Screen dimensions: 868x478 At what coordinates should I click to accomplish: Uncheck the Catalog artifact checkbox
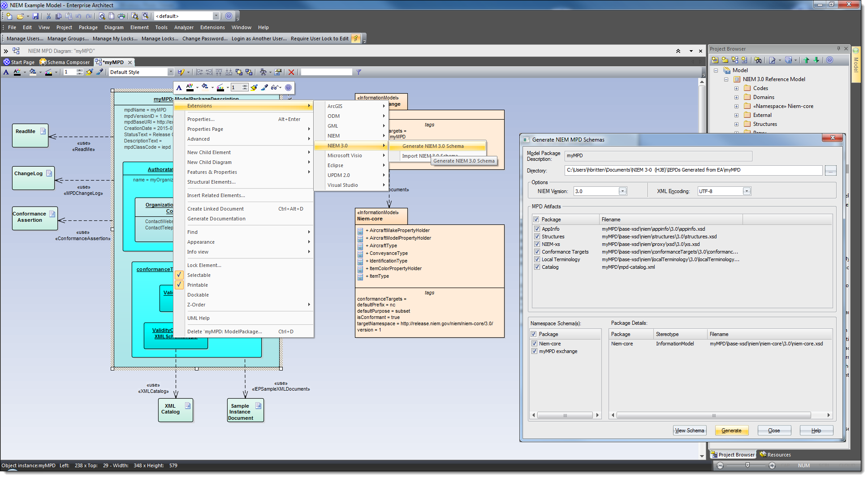tap(537, 267)
